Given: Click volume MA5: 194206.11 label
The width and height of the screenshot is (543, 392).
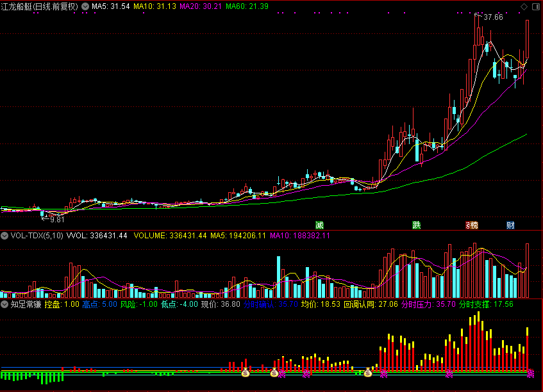Looking at the screenshot, I should click(x=238, y=236).
